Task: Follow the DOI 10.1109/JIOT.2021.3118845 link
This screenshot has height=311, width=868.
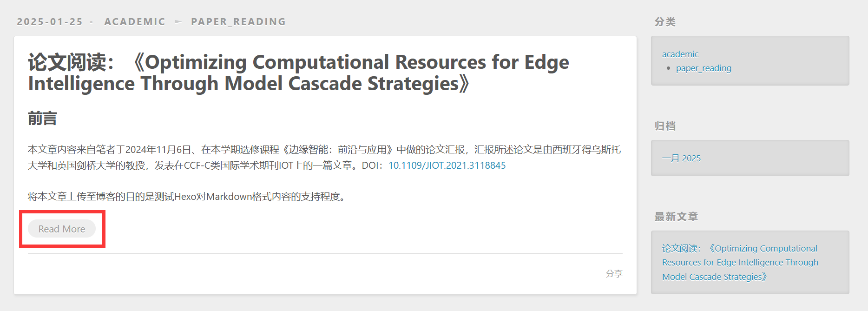Action: pyautogui.click(x=447, y=165)
